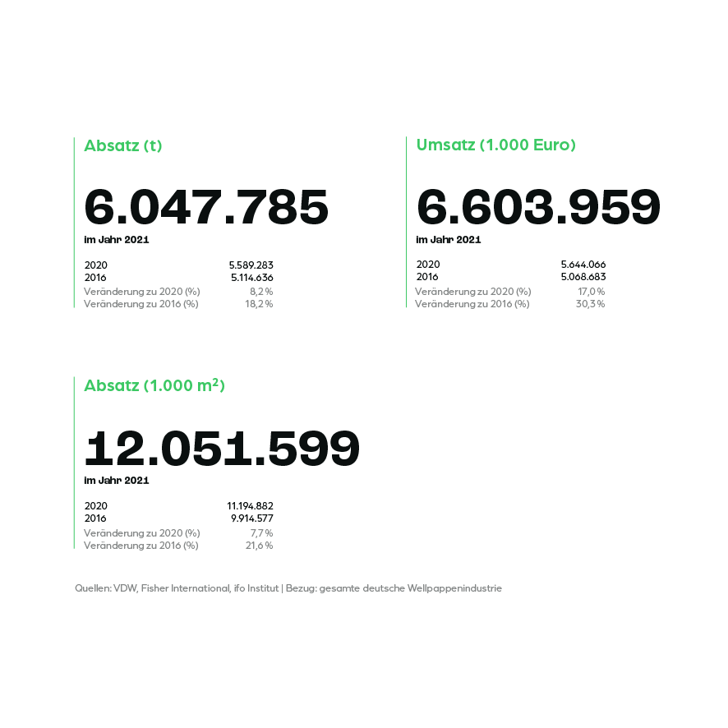
Task: Click the Absatz (t) heading
Action: coord(123,145)
